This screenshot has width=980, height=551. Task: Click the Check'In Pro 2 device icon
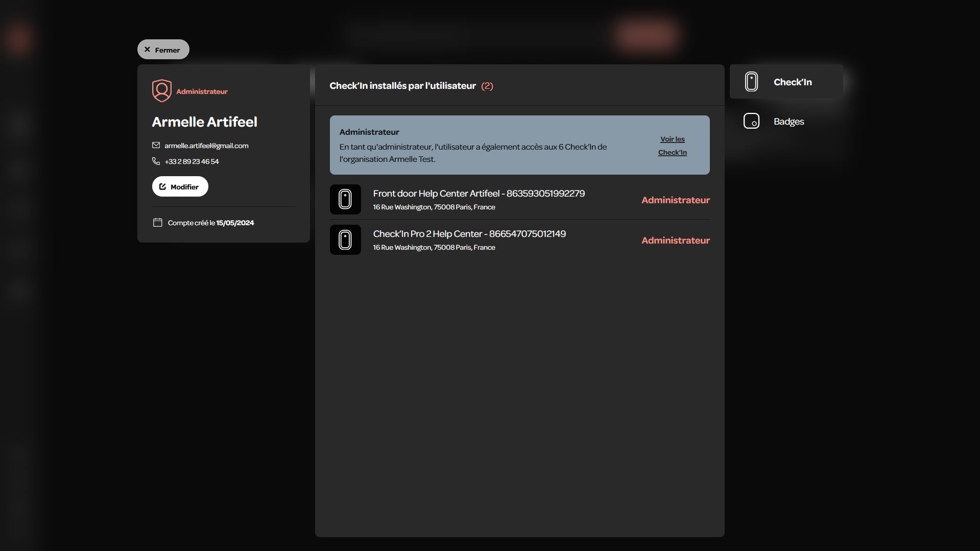(x=345, y=239)
